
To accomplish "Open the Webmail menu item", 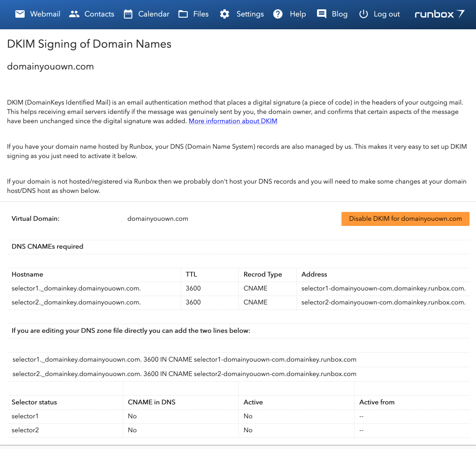I will pyautogui.click(x=45, y=14).
